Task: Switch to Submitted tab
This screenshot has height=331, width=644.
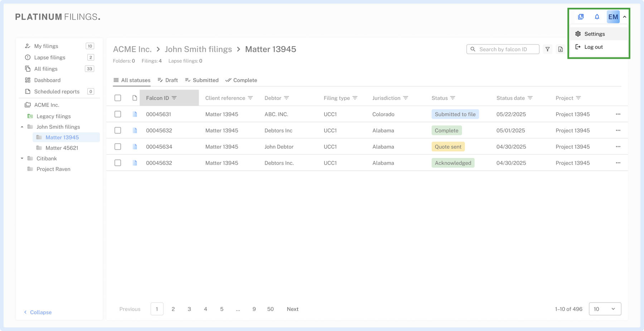Action: [x=202, y=80]
